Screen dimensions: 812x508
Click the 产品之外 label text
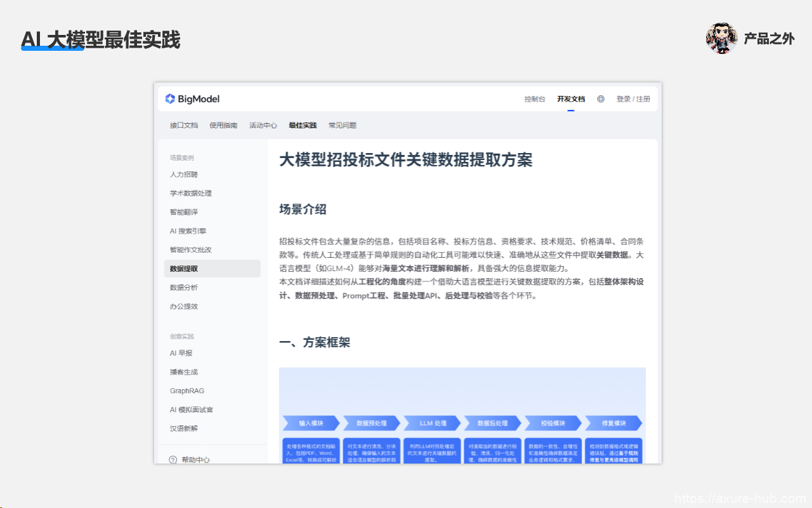point(769,39)
